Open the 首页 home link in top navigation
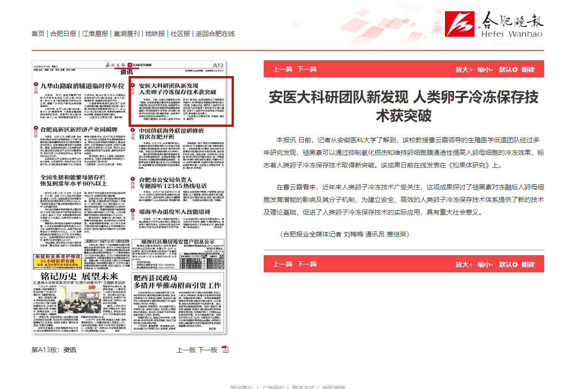The width and height of the screenshot is (588, 389). click(38, 34)
